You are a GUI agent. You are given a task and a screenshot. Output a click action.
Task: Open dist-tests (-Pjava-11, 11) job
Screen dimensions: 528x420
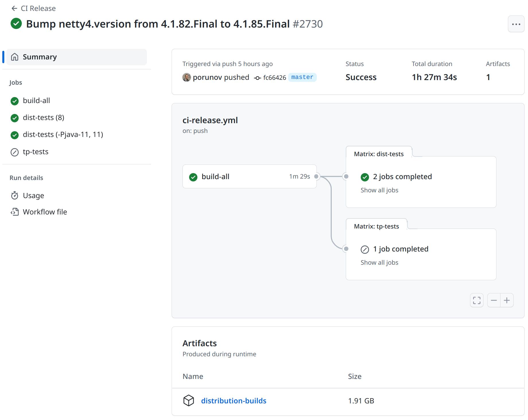[x=63, y=135]
